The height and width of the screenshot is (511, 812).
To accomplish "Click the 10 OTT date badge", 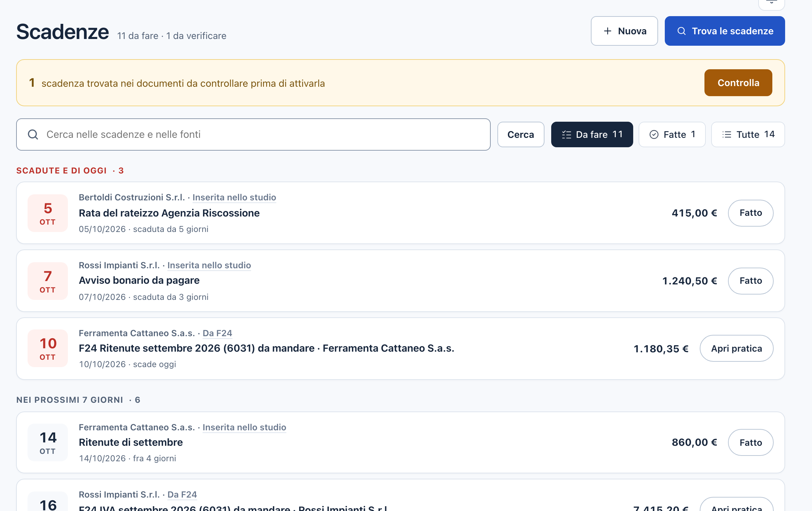I will click(x=47, y=348).
